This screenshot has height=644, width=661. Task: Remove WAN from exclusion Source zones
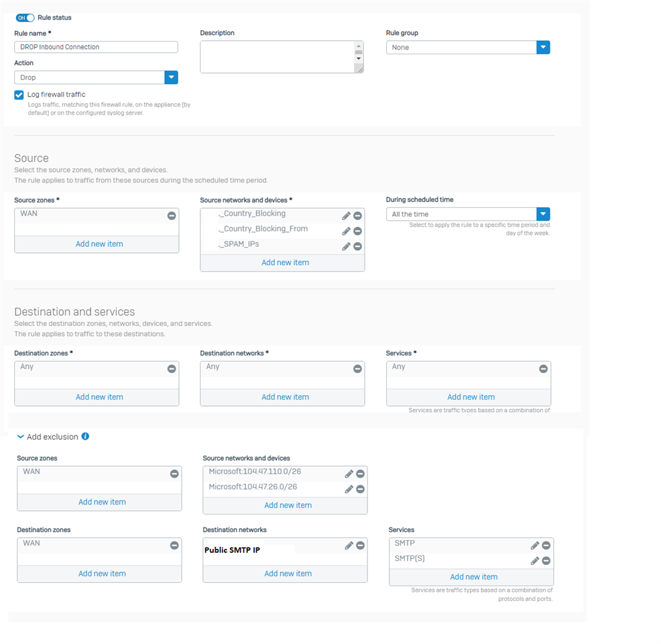[x=174, y=474]
